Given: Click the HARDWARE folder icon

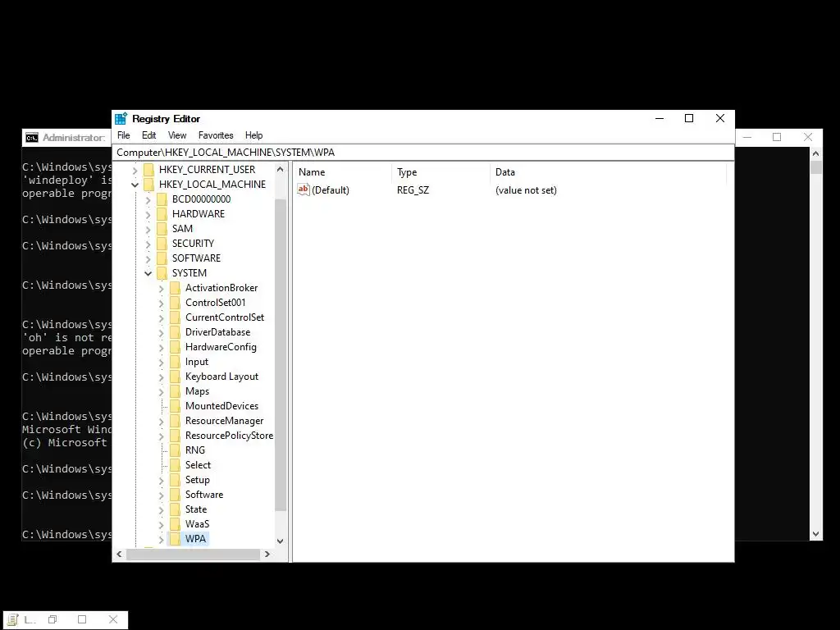Looking at the screenshot, I should pos(162,214).
